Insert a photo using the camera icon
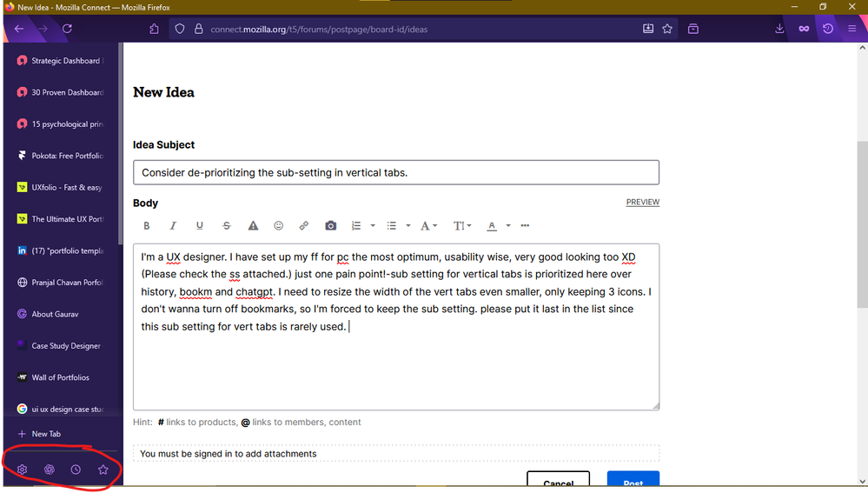868x493 pixels. click(330, 226)
